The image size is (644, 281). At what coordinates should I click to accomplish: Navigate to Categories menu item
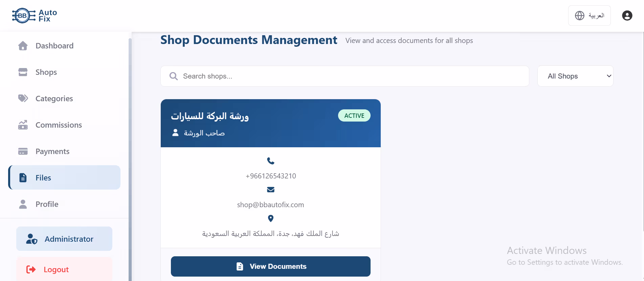pyautogui.click(x=64, y=99)
